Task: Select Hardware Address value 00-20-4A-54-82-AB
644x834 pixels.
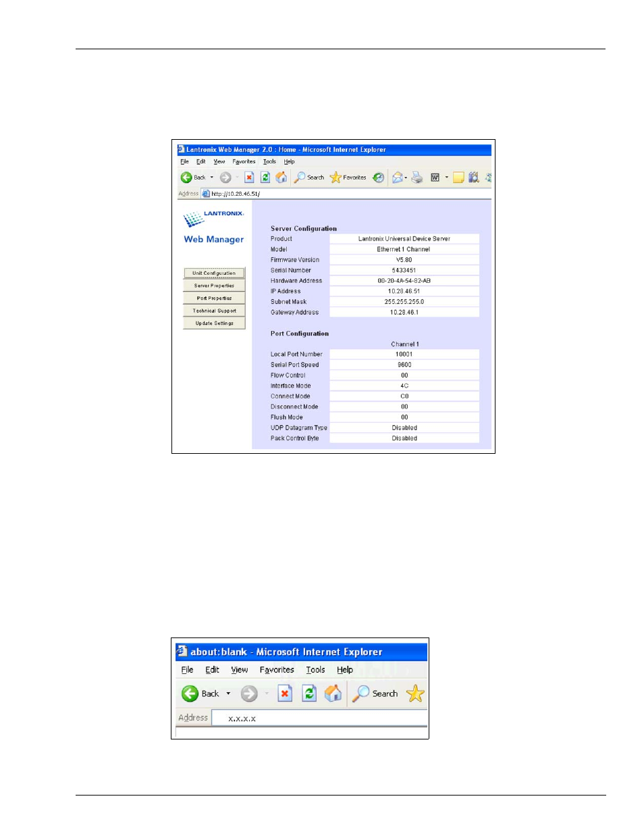Action: coord(404,281)
